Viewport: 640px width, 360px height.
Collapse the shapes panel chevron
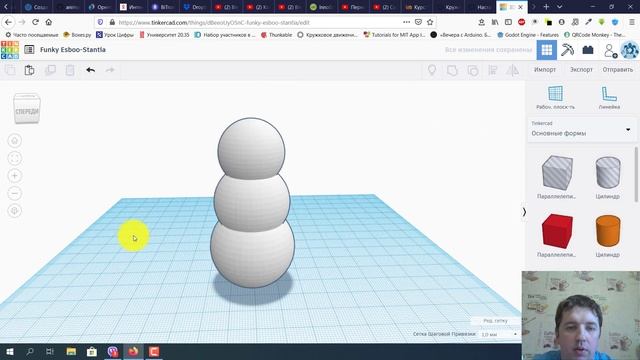[524, 212]
